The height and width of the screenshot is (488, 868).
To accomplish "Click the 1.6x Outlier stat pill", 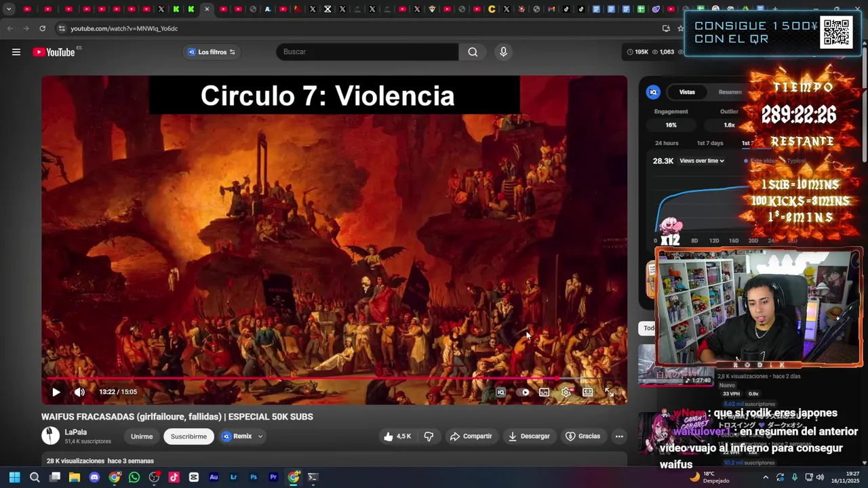I will [x=729, y=125].
